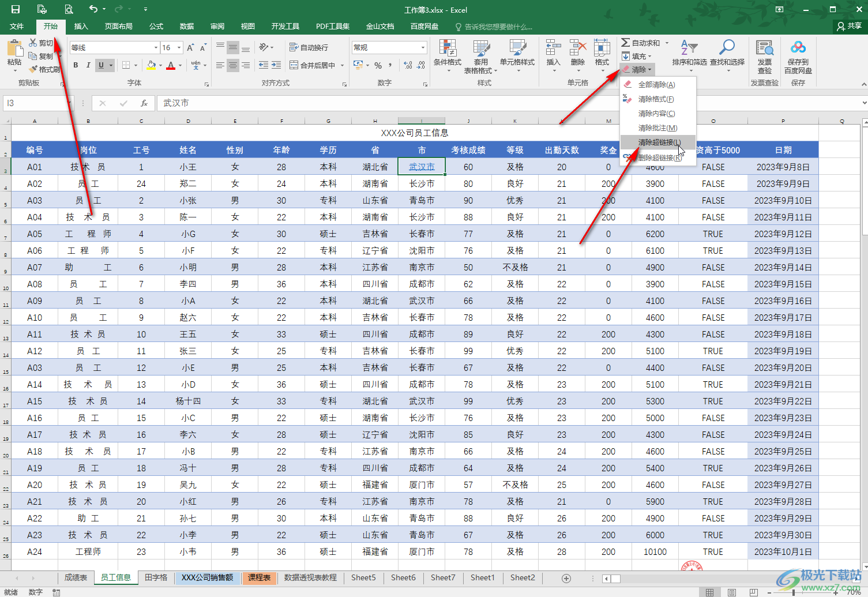Switch to the 成绩表 sheet tab
This screenshot has height=597, width=868.
point(76,577)
